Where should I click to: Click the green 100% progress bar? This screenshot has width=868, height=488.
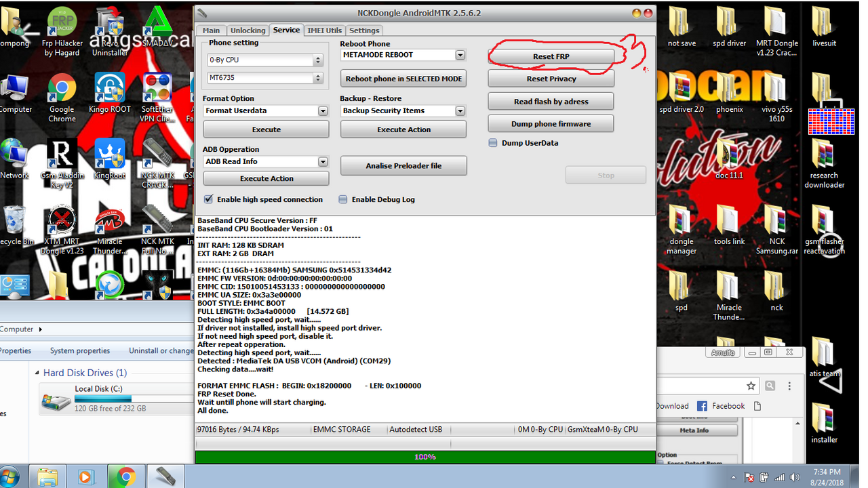(425, 457)
